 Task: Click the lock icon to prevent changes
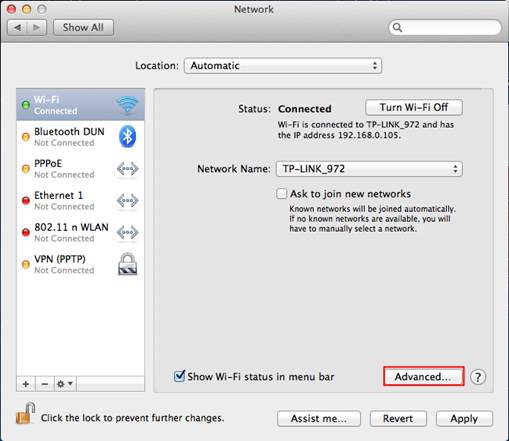tap(26, 413)
